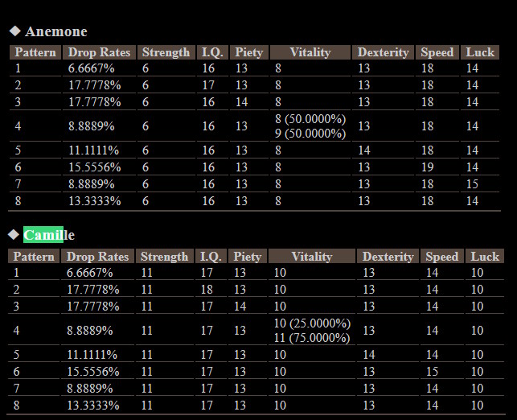The width and height of the screenshot is (517, 420).
Task: Click Camille pattern 1 drop rate 6.6667%
Action: pyautogui.click(x=90, y=273)
